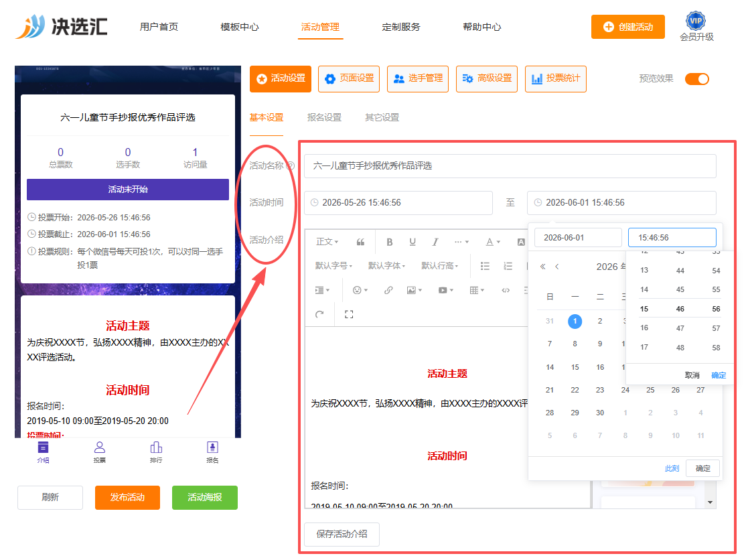This screenshot has width=746, height=560.
Task: Open the 正文 heading style dropdown
Action: (x=327, y=242)
